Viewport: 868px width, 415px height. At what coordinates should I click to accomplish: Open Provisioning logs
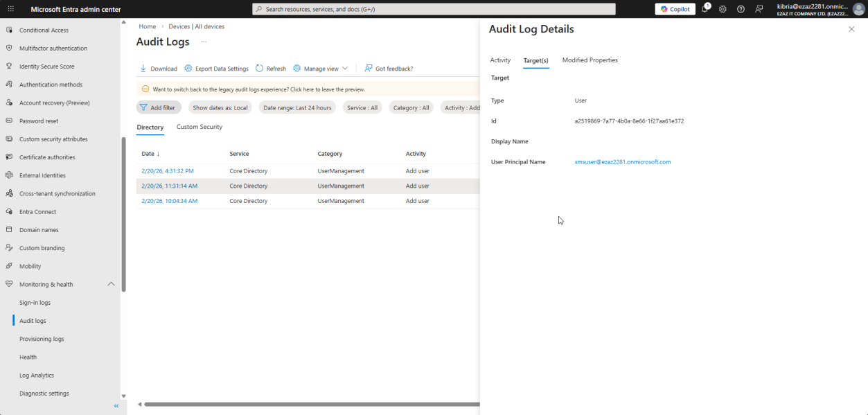coord(42,339)
